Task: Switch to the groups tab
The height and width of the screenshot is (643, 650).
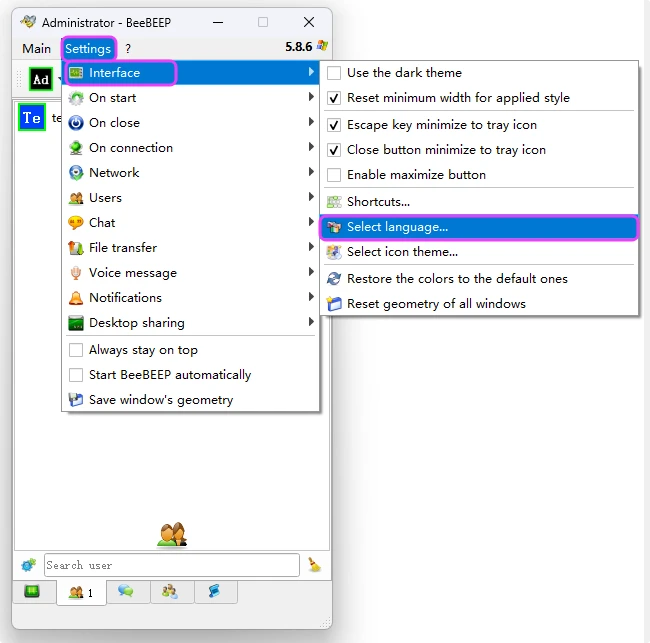Action: pyautogui.click(x=172, y=591)
